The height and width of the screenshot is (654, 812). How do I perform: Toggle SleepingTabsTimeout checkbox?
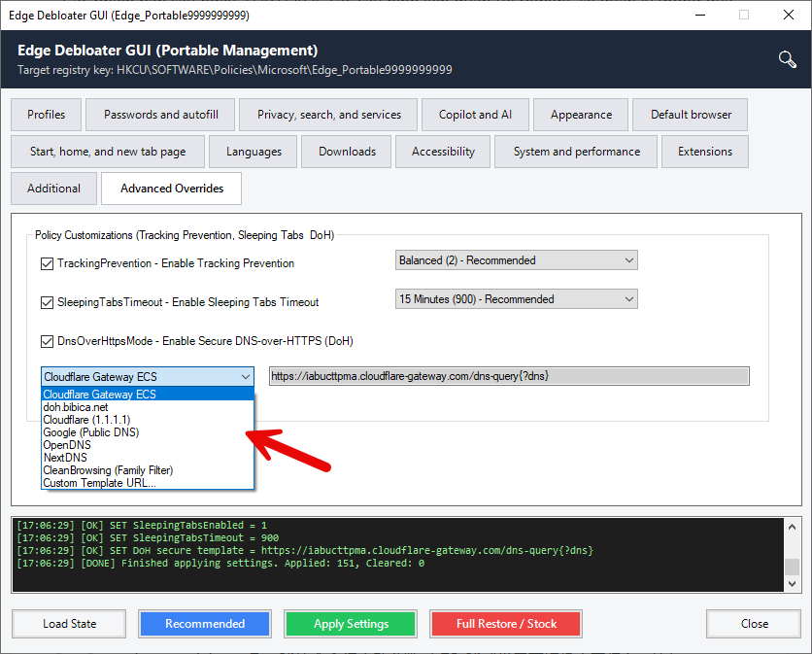point(48,302)
